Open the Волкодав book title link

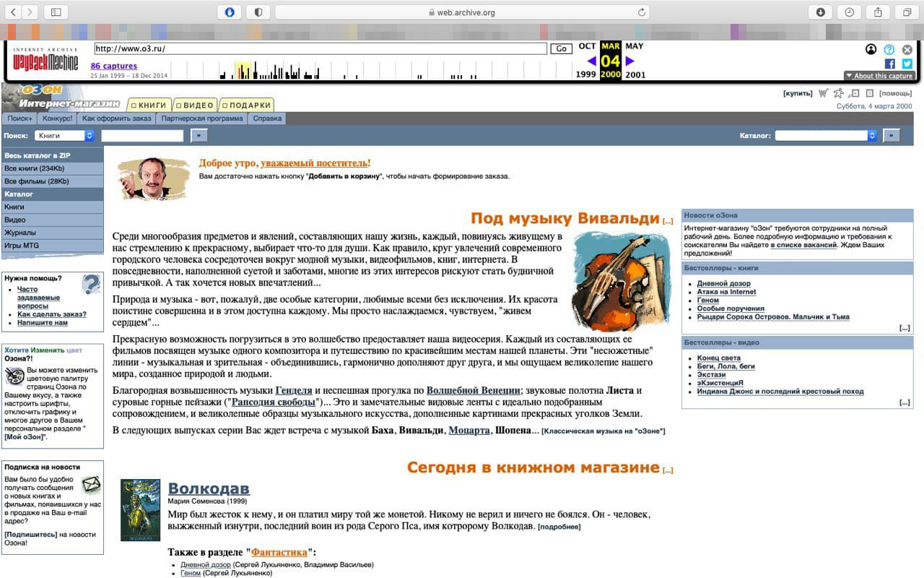(x=209, y=488)
